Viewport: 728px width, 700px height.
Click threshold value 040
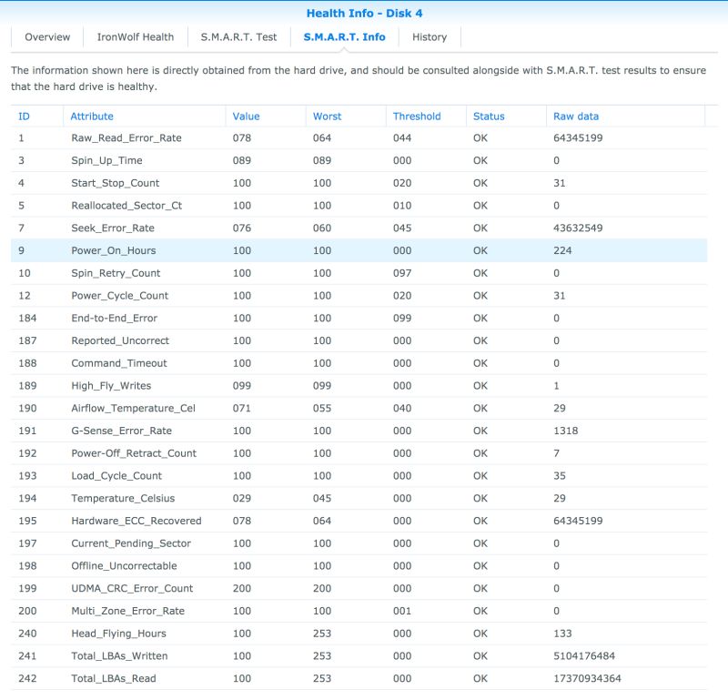click(x=402, y=409)
